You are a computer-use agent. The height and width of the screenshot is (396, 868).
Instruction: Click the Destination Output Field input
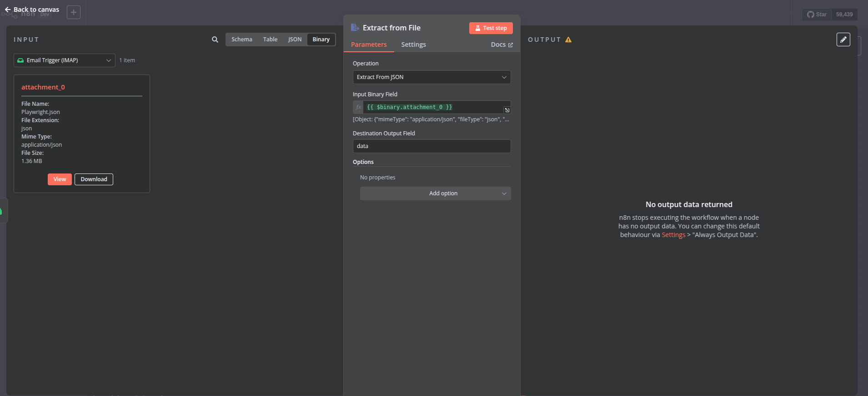click(x=431, y=146)
